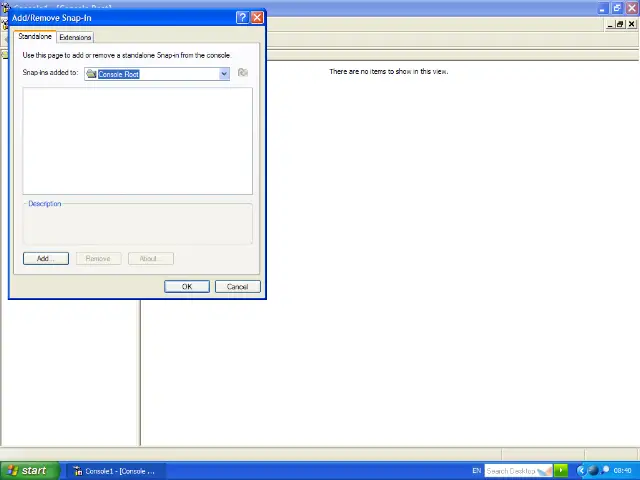
Task: Click the dialog's question mark help icon
Action: pyautogui.click(x=242, y=18)
